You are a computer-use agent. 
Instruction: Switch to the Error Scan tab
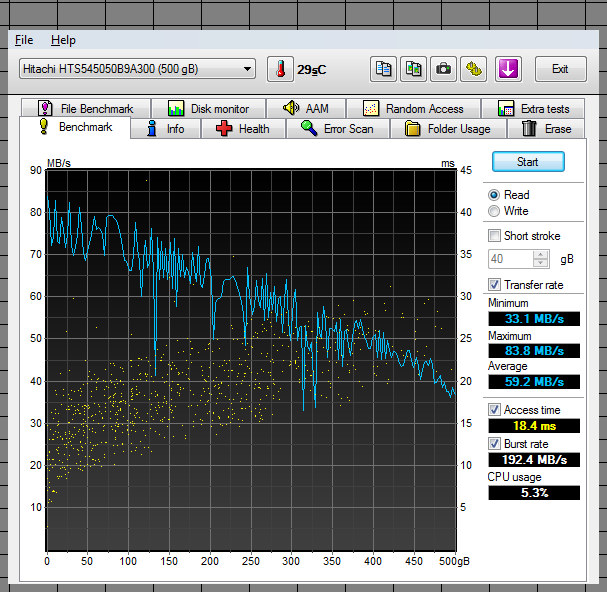tap(337, 129)
